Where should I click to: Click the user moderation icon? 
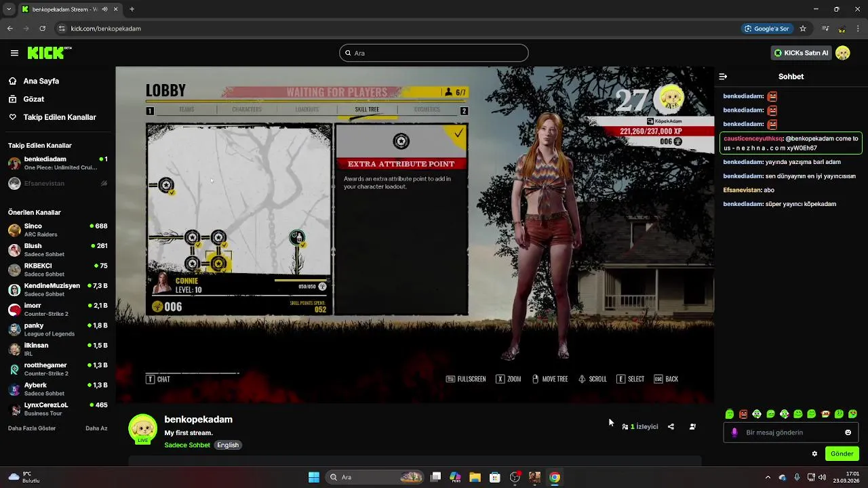[692, 427]
